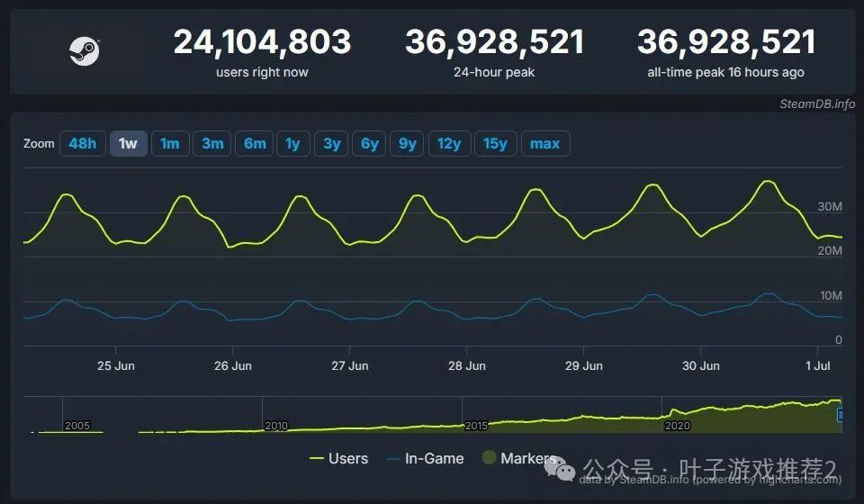Image resolution: width=864 pixels, height=504 pixels.
Task: Click the 24-hour peak label
Action: pyautogui.click(x=494, y=72)
